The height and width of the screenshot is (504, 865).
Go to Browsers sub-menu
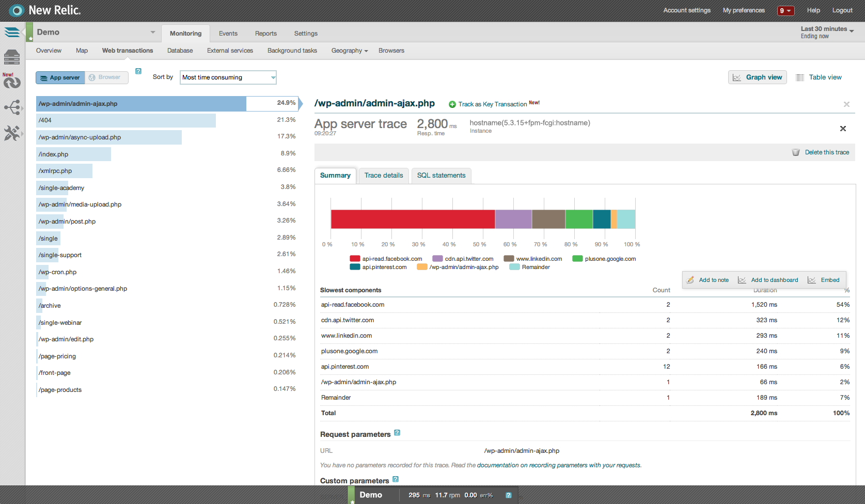click(391, 51)
